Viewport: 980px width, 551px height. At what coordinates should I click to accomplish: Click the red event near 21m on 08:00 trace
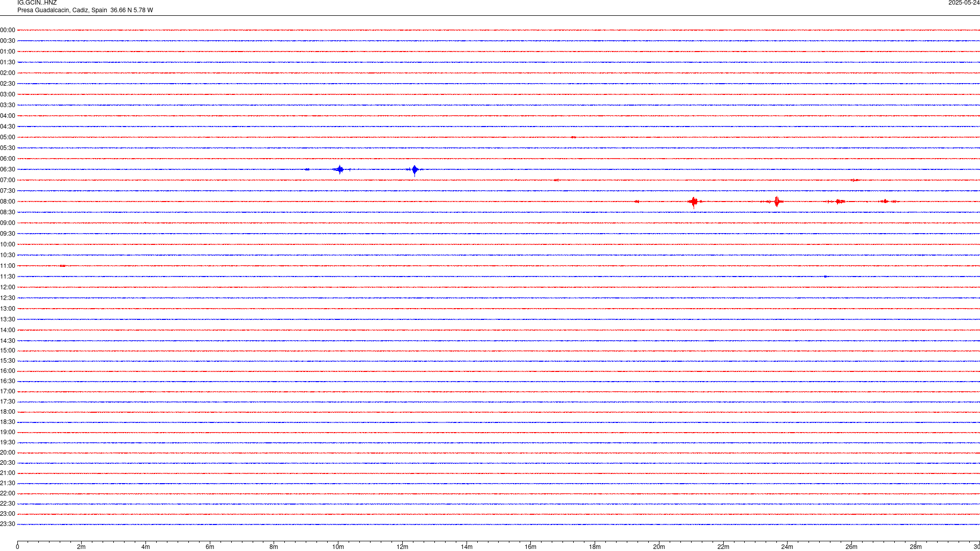click(694, 202)
